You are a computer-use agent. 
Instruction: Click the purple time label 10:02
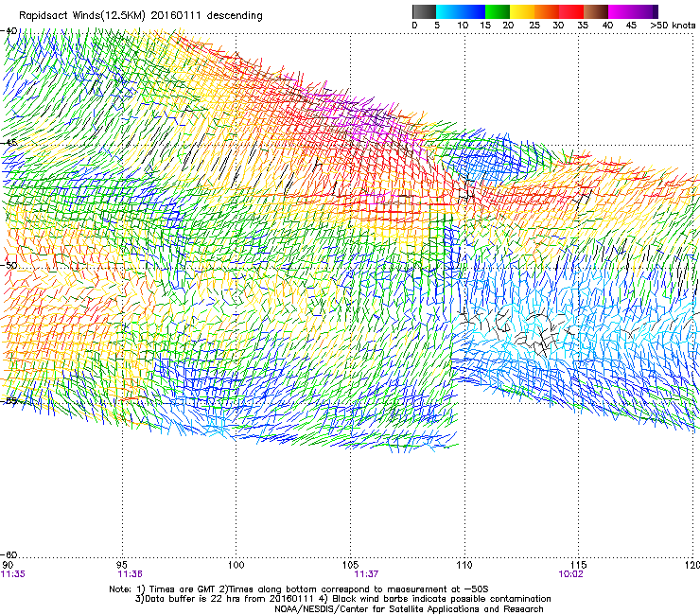point(570,574)
